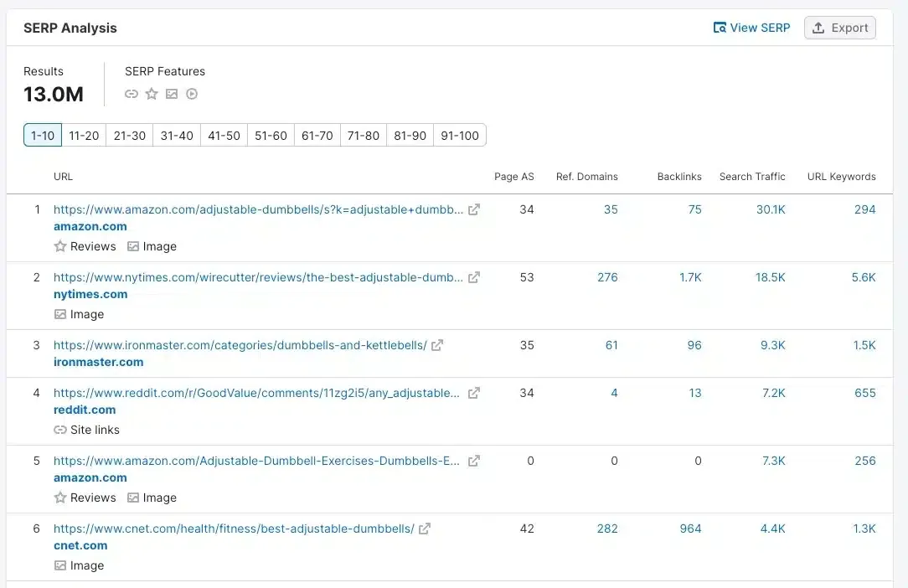The width and height of the screenshot is (908, 588).
Task: Select the Site links SERP feature icon
Action: tap(132, 94)
